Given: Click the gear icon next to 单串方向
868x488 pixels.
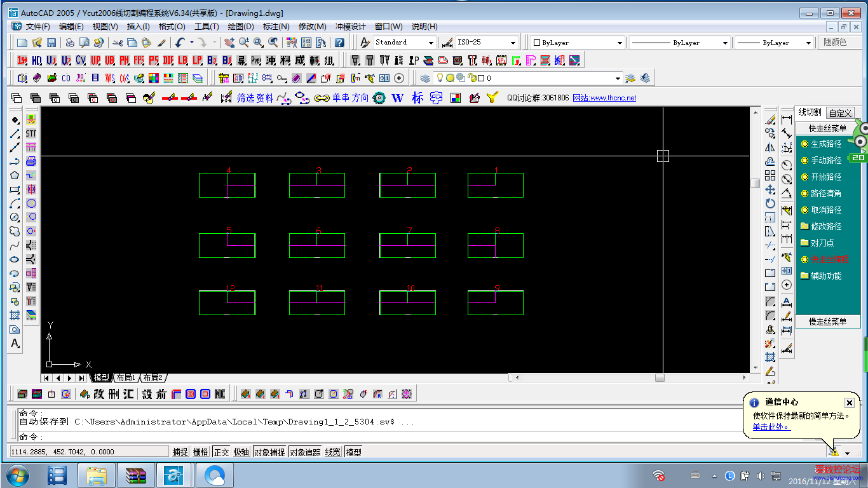Looking at the screenshot, I should (379, 98).
